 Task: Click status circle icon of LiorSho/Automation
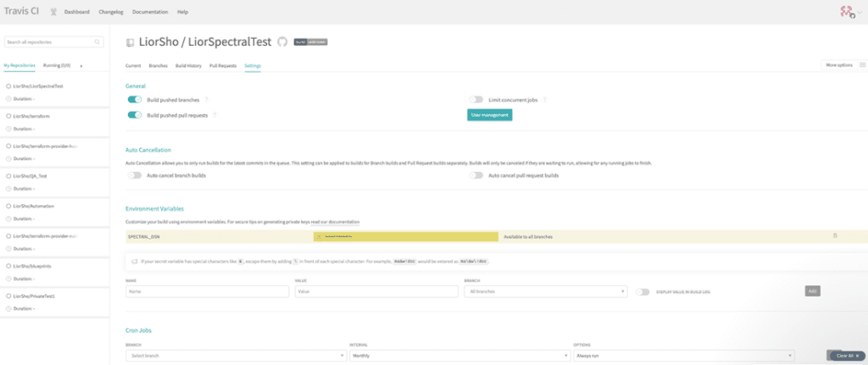(8, 206)
